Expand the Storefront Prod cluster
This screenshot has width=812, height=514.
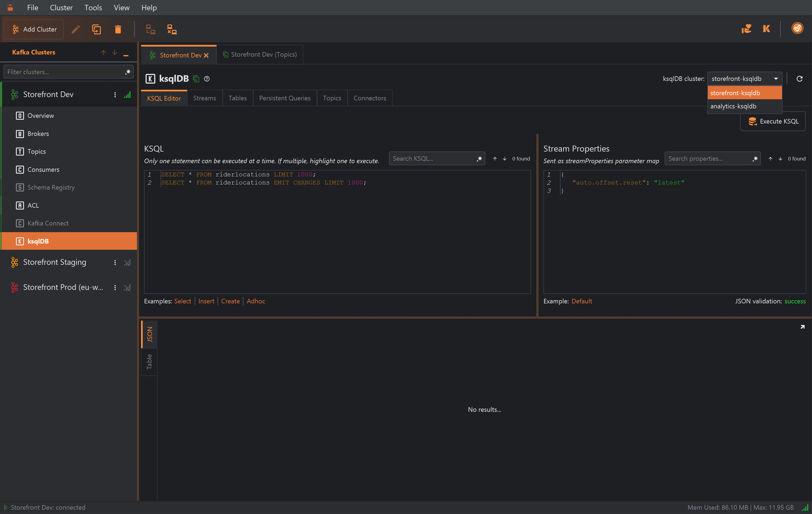[x=63, y=287]
